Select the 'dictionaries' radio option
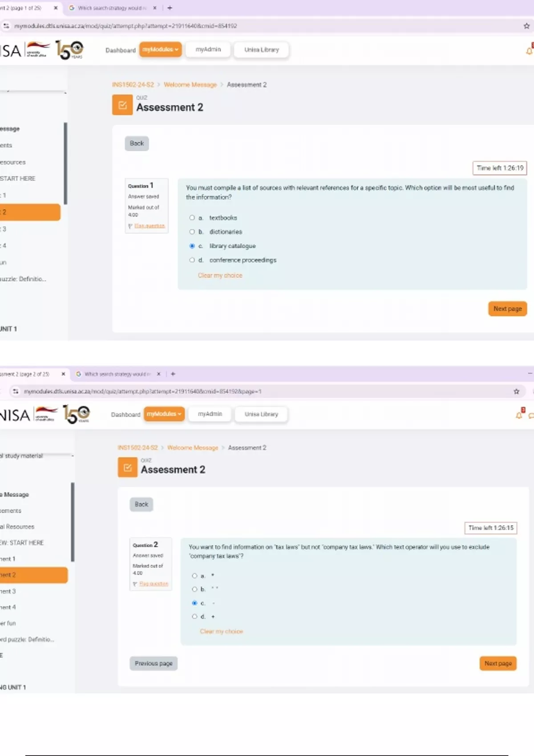The width and height of the screenshot is (534, 756). pyautogui.click(x=192, y=232)
